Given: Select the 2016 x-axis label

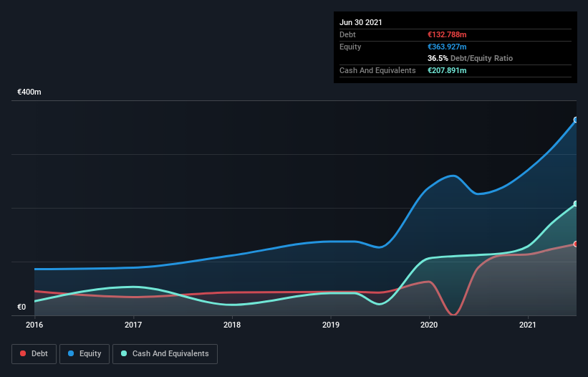Looking at the screenshot, I should (x=34, y=325).
